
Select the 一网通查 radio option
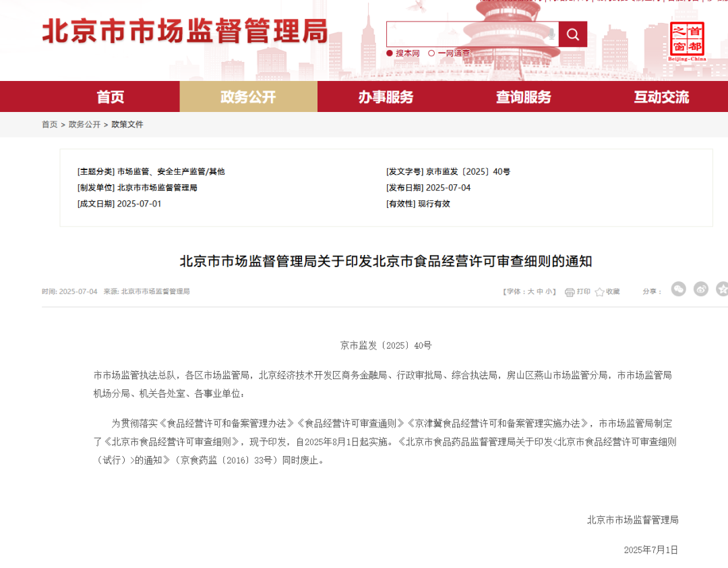tap(431, 53)
